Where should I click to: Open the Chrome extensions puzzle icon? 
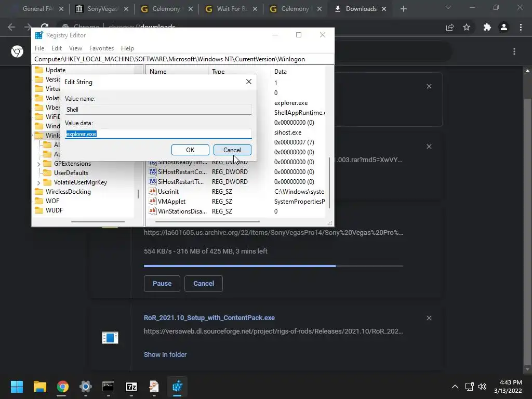click(x=487, y=27)
